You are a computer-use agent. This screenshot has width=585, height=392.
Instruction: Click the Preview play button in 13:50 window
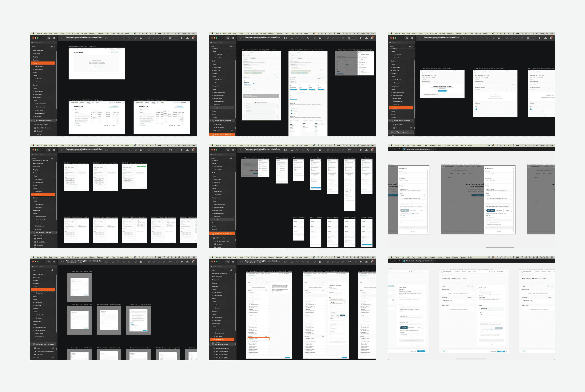click(361, 38)
